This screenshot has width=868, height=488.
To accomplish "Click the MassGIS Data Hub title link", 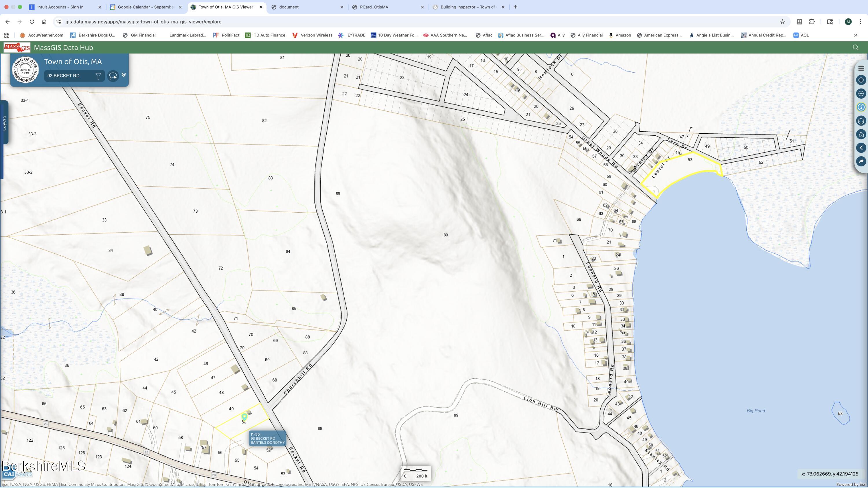I will coord(63,47).
